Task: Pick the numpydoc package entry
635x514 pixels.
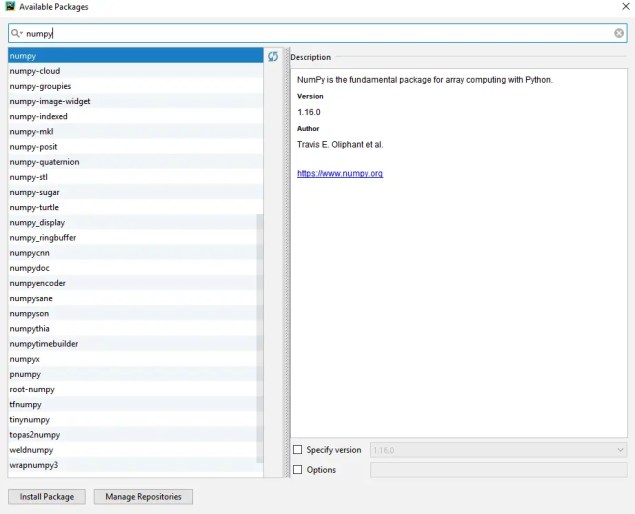Action: [30, 268]
